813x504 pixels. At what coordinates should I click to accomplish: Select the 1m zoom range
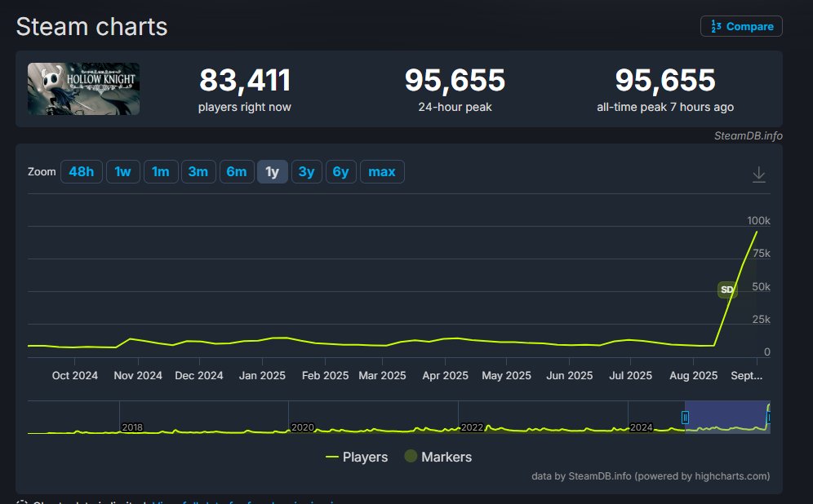point(161,172)
